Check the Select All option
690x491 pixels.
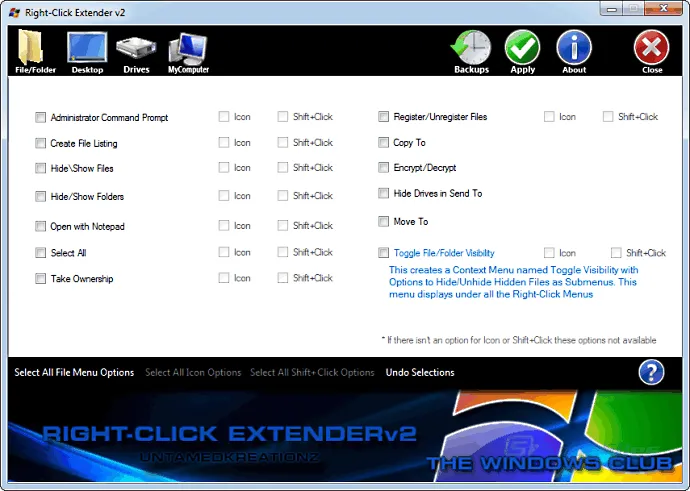pos(40,253)
